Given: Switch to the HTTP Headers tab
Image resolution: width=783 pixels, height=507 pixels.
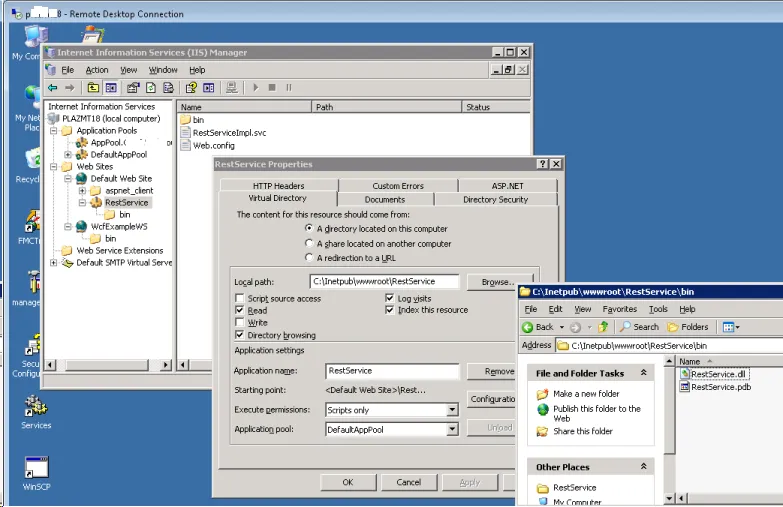Looking at the screenshot, I should (278, 186).
